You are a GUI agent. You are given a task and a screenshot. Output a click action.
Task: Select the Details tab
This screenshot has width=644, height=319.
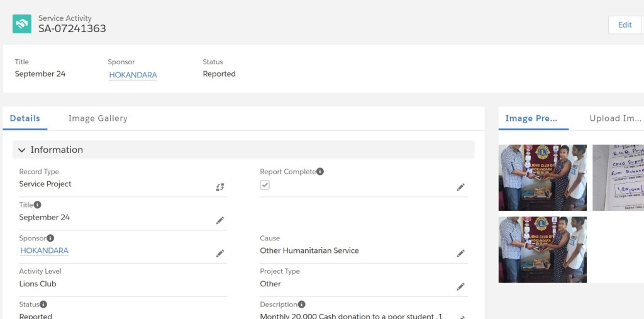point(25,118)
